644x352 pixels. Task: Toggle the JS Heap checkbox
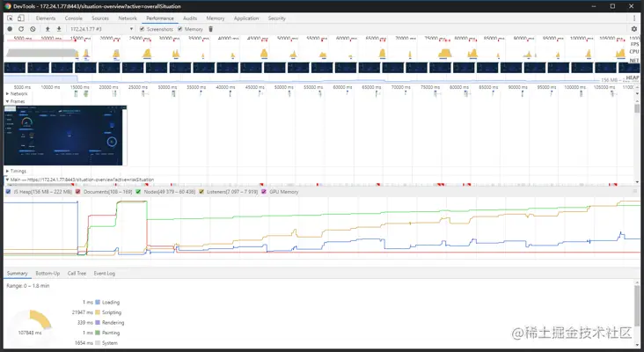[8, 192]
